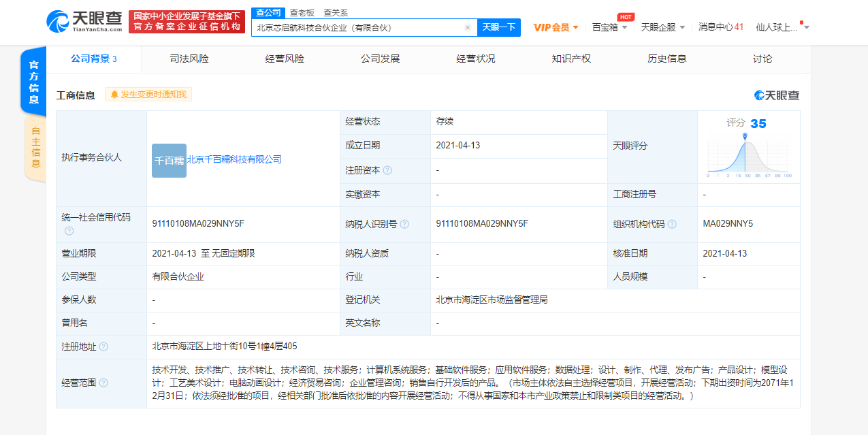Click the 千百糯 company logo thumbnail
This screenshot has height=435, width=868.
169,160
